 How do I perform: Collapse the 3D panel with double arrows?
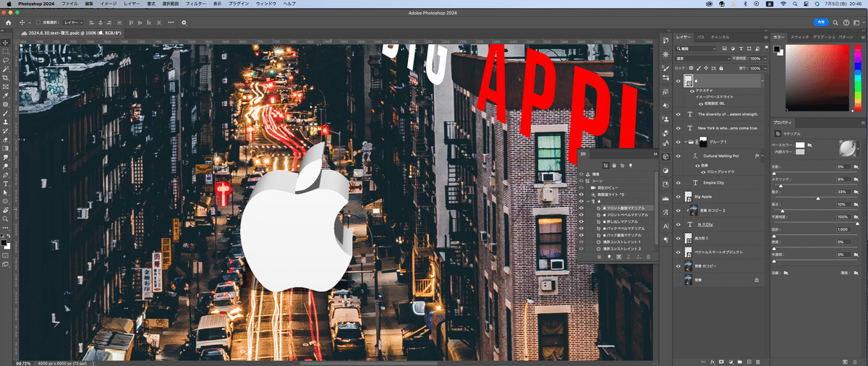pos(654,154)
